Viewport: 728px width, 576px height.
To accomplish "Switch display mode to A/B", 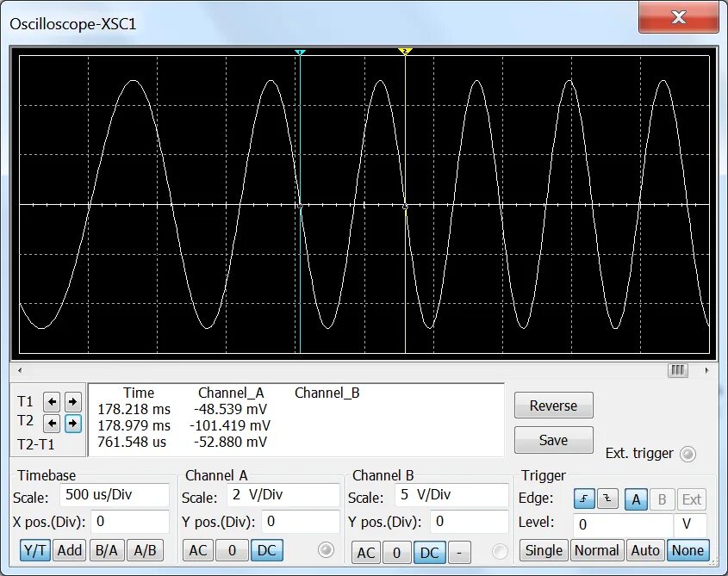I will click(145, 550).
